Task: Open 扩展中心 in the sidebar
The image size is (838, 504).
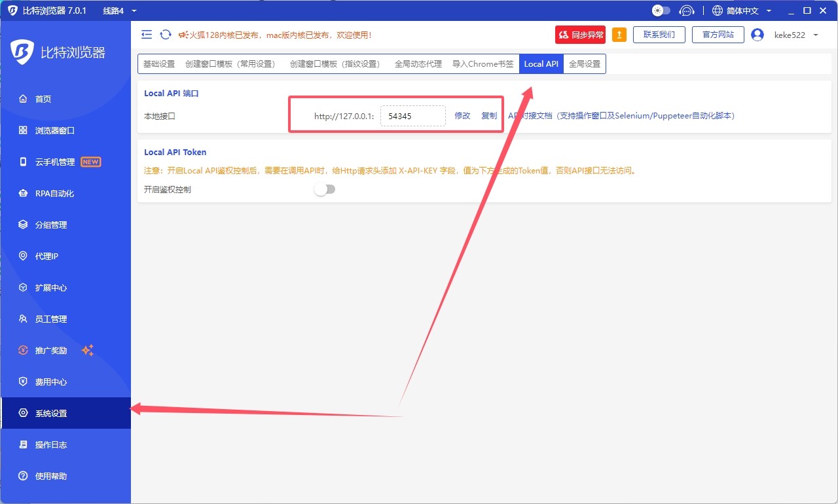Action: point(51,287)
